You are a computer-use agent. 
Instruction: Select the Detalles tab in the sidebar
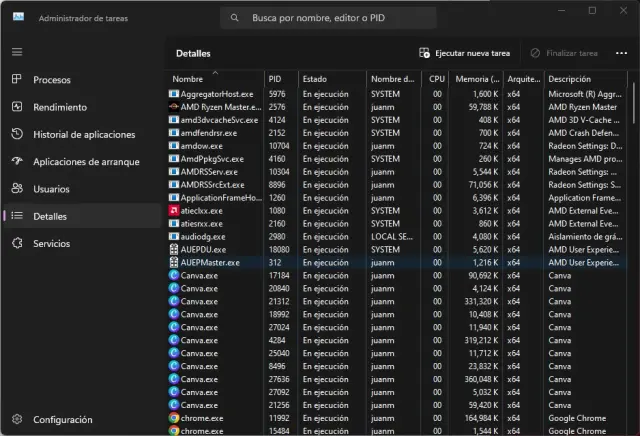(50, 216)
